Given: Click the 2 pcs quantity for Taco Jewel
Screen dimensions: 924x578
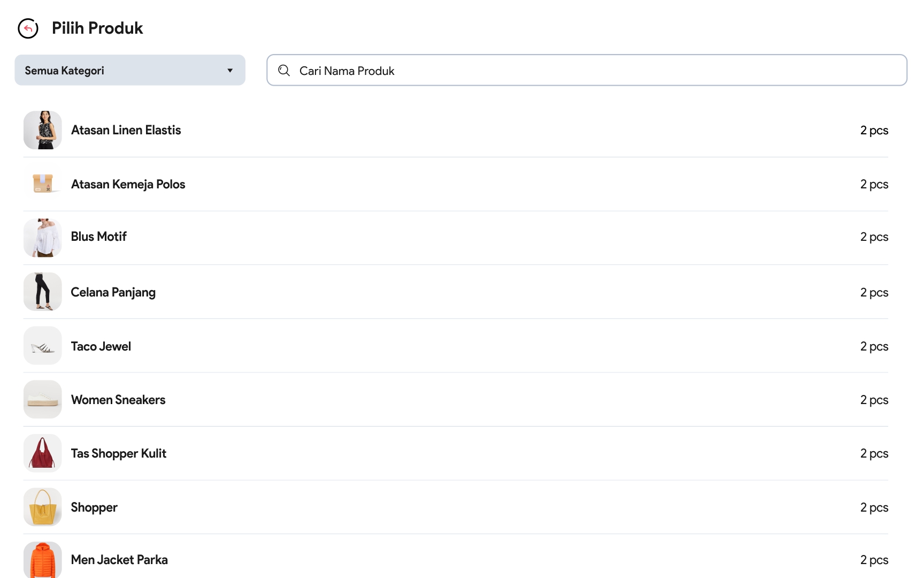Looking at the screenshot, I should coord(874,346).
